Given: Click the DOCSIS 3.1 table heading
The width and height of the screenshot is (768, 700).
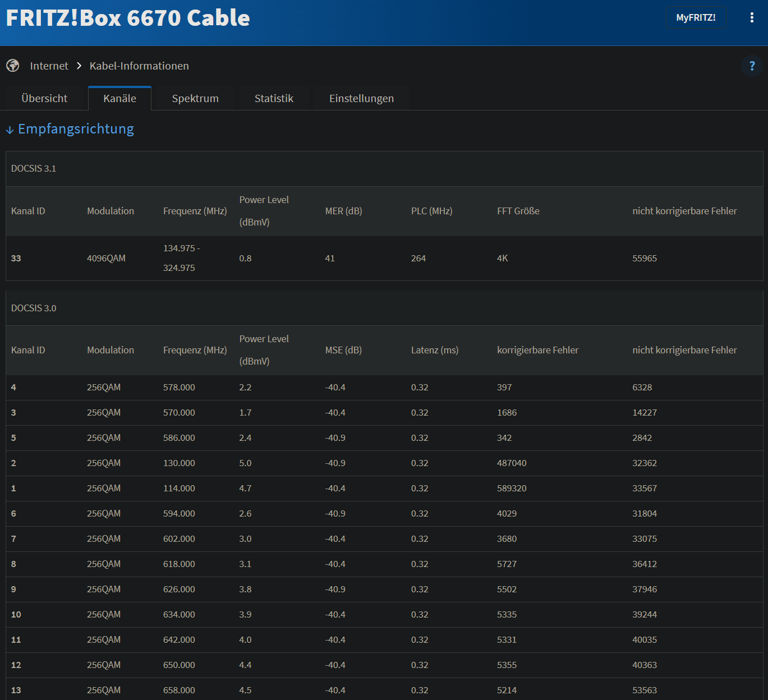Looking at the screenshot, I should pyautogui.click(x=34, y=168).
